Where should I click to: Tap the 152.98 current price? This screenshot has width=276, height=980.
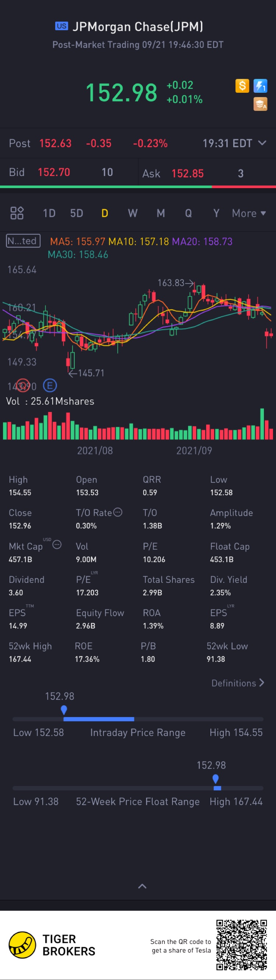coord(121,92)
